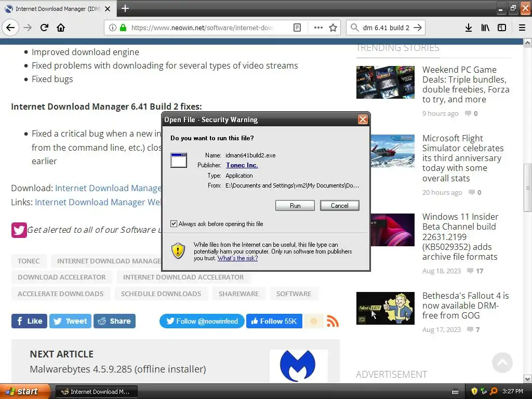Click the Tweet share button
Screen dimensions: 532x399
(70, 321)
